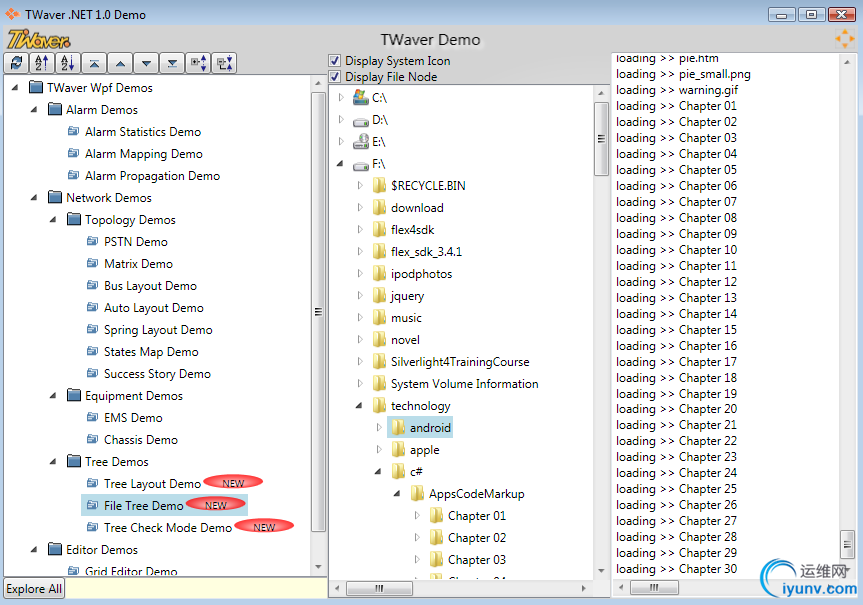The width and height of the screenshot is (863, 605).
Task: Expand the Chapter 01 folder
Action: click(x=417, y=516)
